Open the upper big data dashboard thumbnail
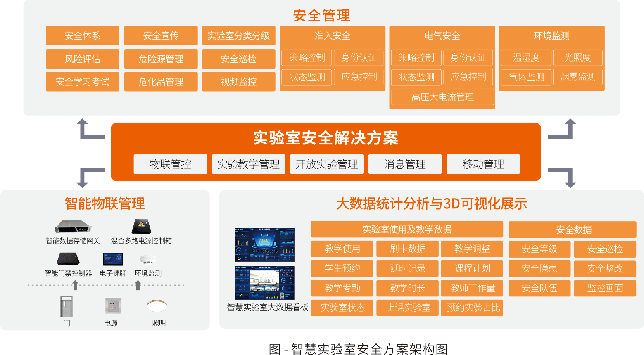Viewport: 644px width, 355px height. tap(264, 244)
